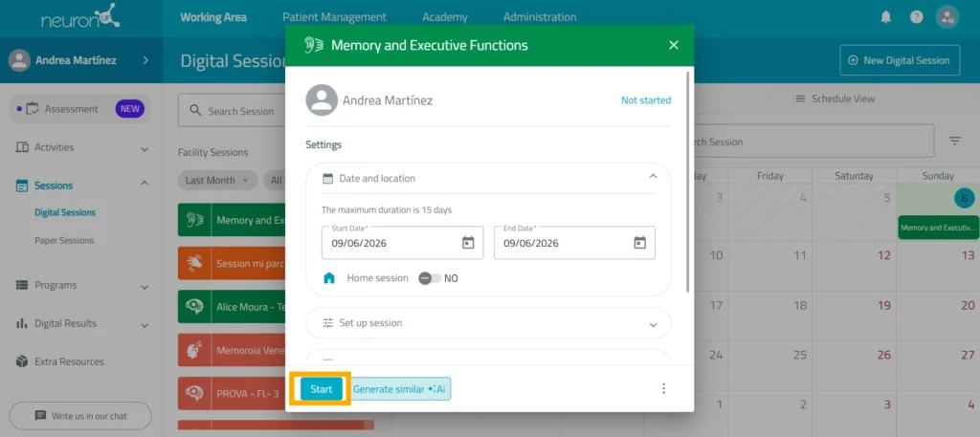Viewport: 980px width, 437px height.
Task: Click Andrea Martínez avatar in dialog
Action: point(322,99)
